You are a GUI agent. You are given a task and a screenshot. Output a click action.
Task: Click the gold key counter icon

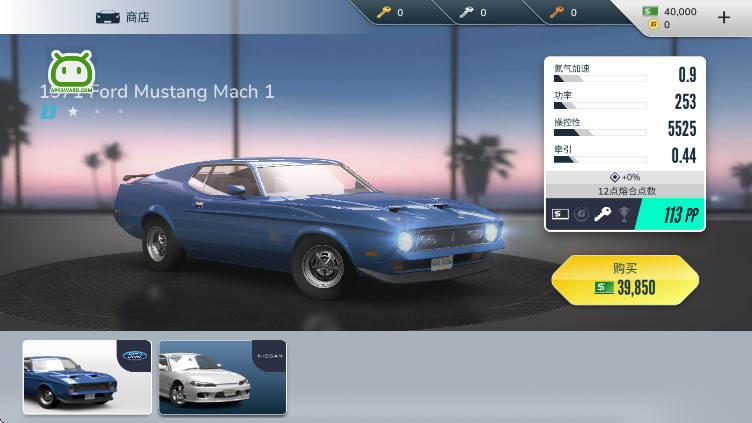click(x=383, y=13)
